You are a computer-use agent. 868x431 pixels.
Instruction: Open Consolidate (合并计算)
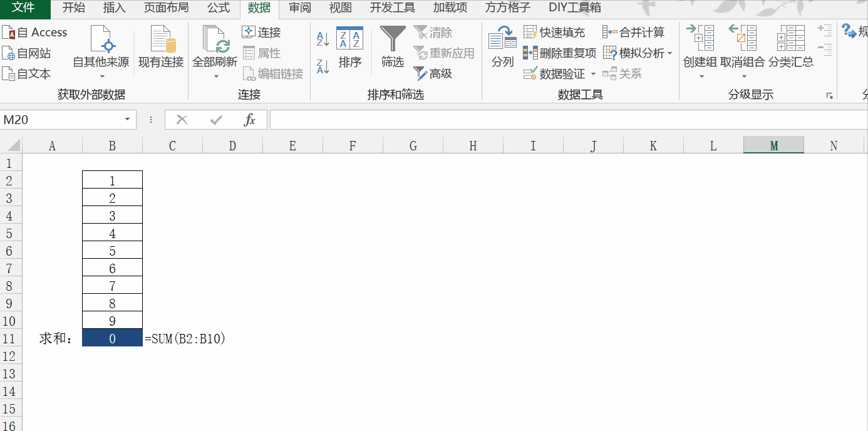634,33
